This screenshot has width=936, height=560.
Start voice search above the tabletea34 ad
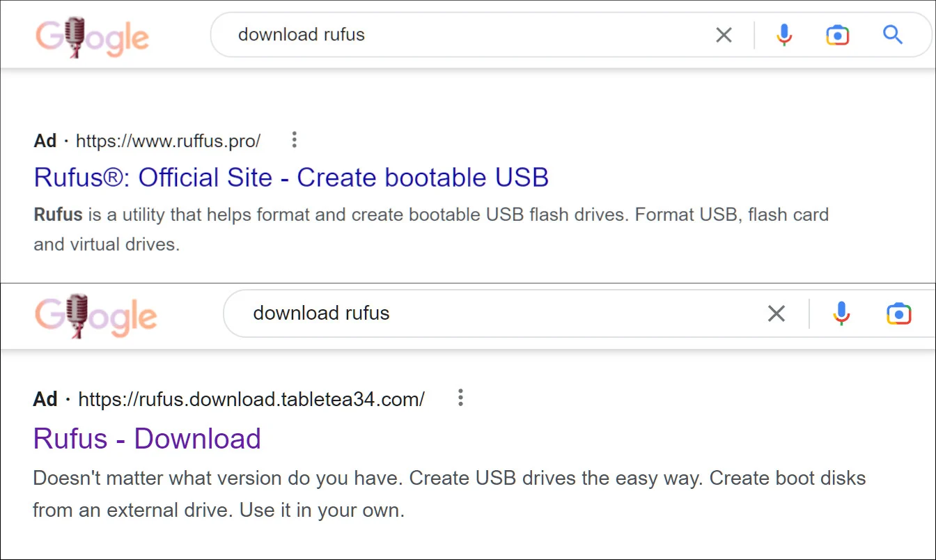(x=841, y=314)
